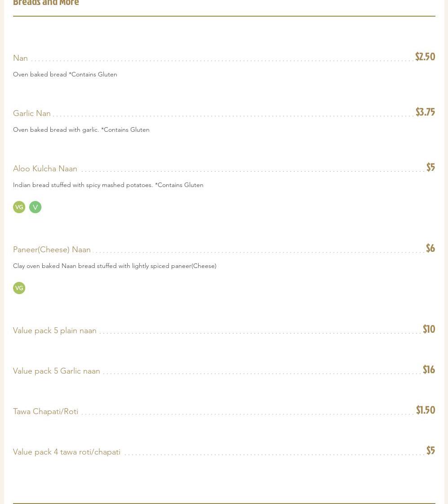Choose Value pack 5 plain naan
The width and height of the screenshot is (448, 504).
tap(55, 330)
